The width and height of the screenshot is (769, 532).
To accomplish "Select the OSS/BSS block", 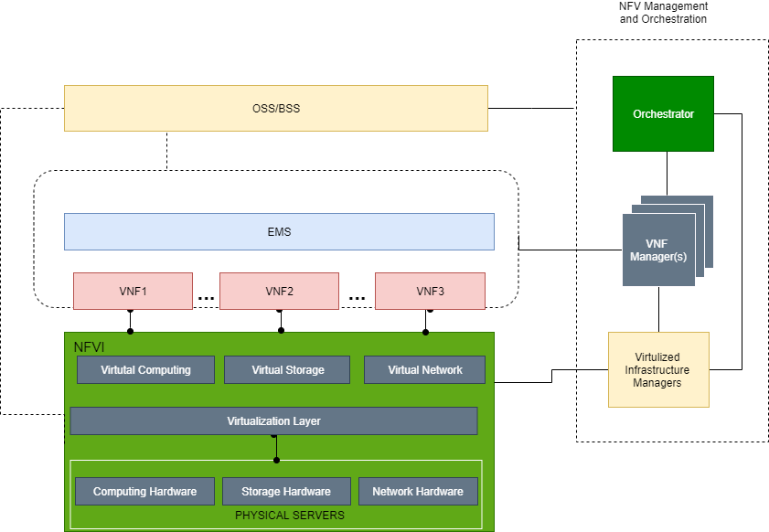I will (276, 109).
